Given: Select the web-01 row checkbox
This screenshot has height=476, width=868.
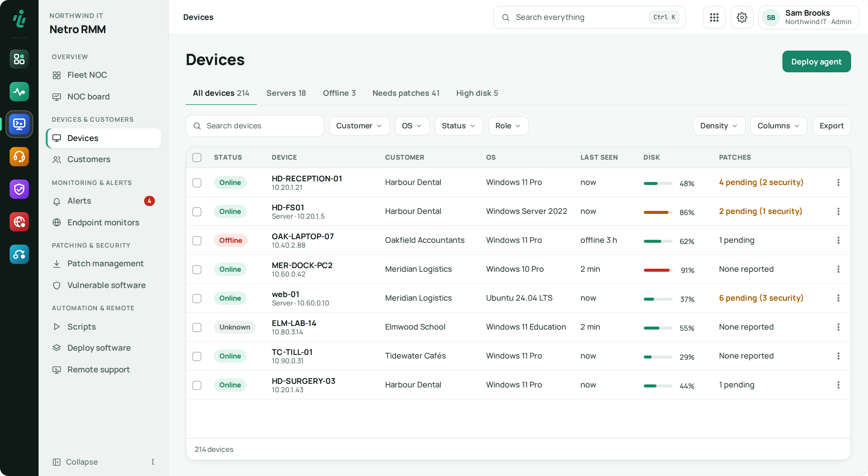Looking at the screenshot, I should click(x=197, y=299).
